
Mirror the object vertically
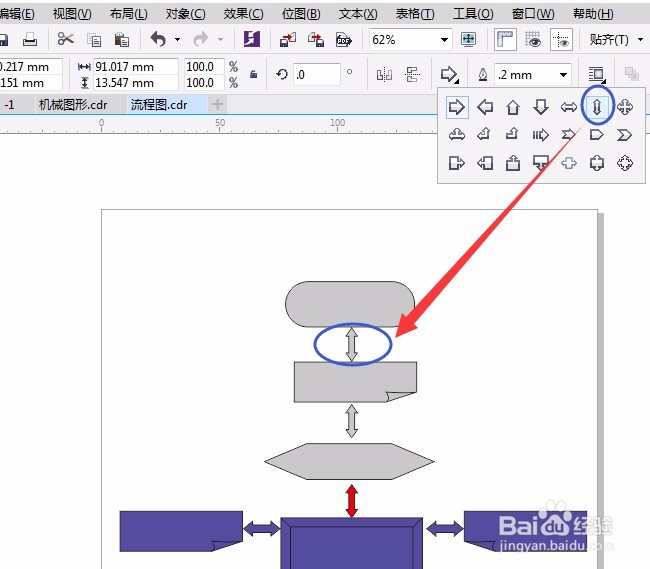pyautogui.click(x=412, y=75)
